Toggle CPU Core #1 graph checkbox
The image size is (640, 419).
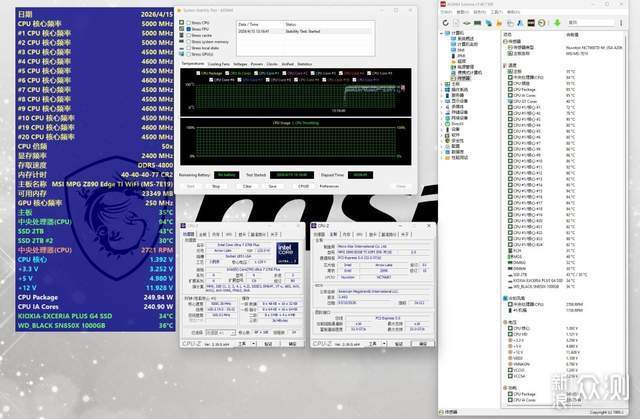pos(256,73)
